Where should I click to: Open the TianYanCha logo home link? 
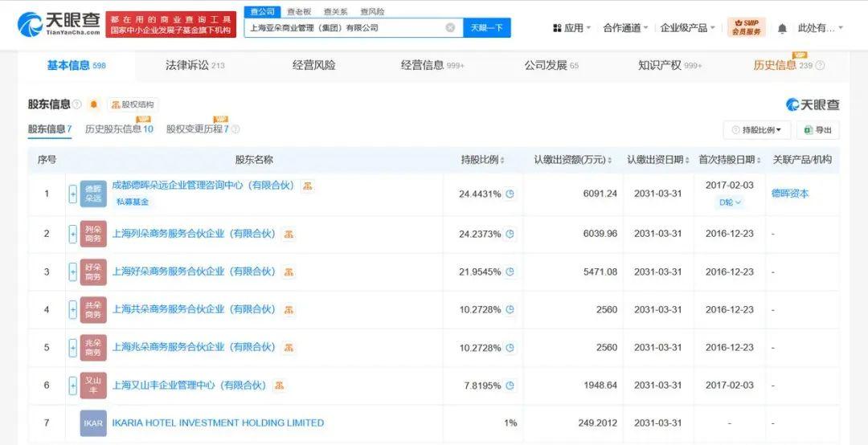click(x=59, y=24)
